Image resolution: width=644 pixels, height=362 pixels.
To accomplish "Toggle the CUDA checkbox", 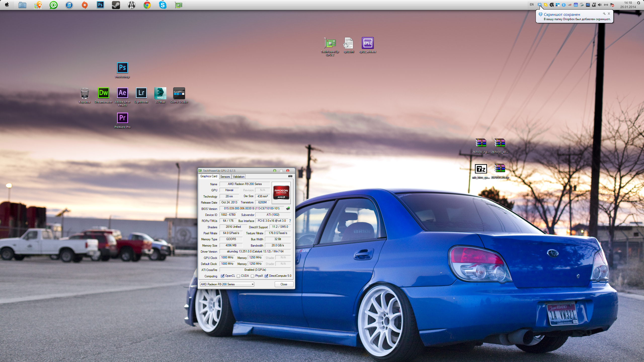I will [238, 276].
